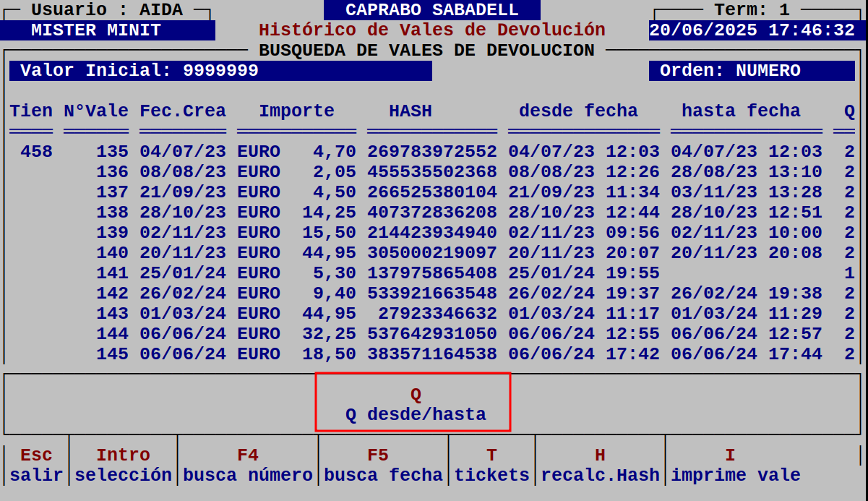Screen dimensions: 868x501
Task: Select the last vale row 145
Action: click(289, 354)
